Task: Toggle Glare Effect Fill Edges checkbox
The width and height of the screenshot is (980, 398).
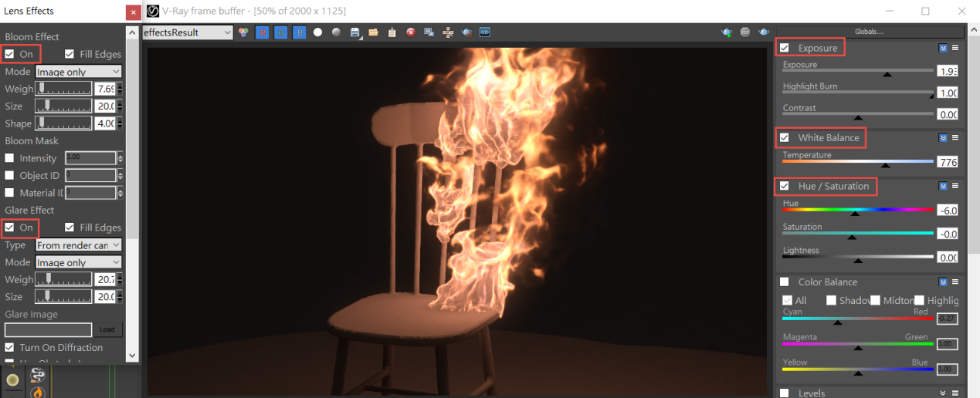Action: pyautogui.click(x=70, y=228)
